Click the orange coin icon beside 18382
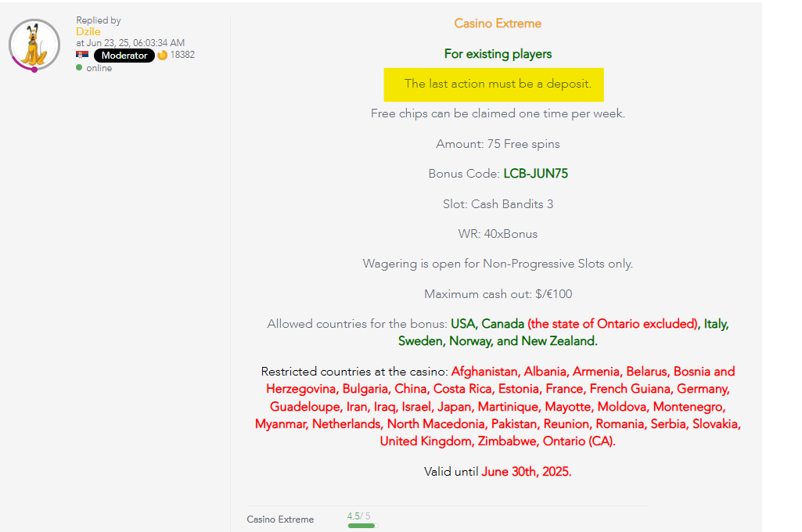 [162, 55]
